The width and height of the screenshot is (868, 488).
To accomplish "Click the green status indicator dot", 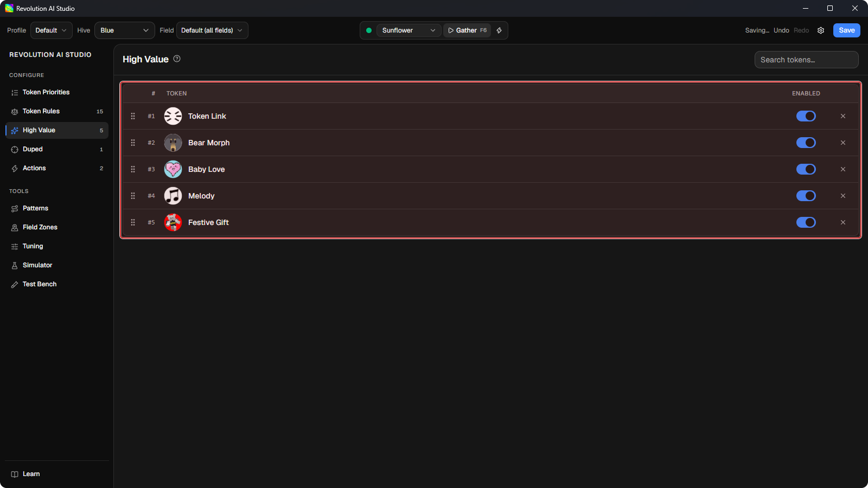I will click(x=369, y=30).
